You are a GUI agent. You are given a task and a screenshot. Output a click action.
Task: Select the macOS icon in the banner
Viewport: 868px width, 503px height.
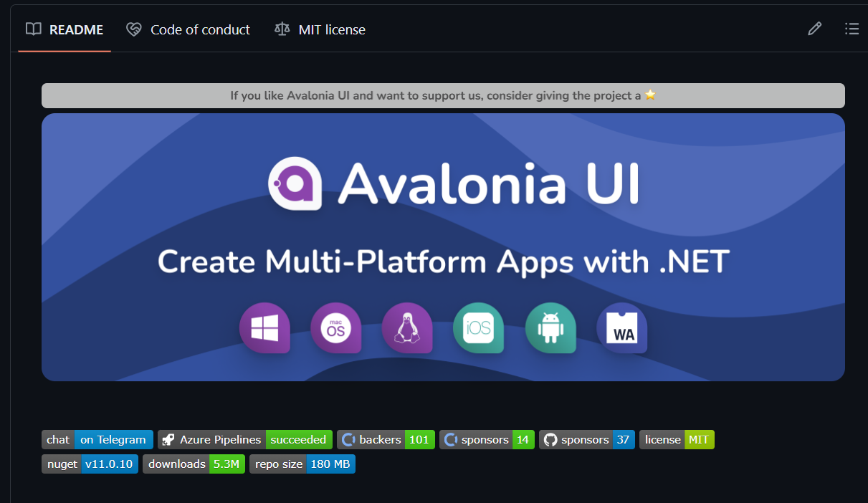coord(336,327)
